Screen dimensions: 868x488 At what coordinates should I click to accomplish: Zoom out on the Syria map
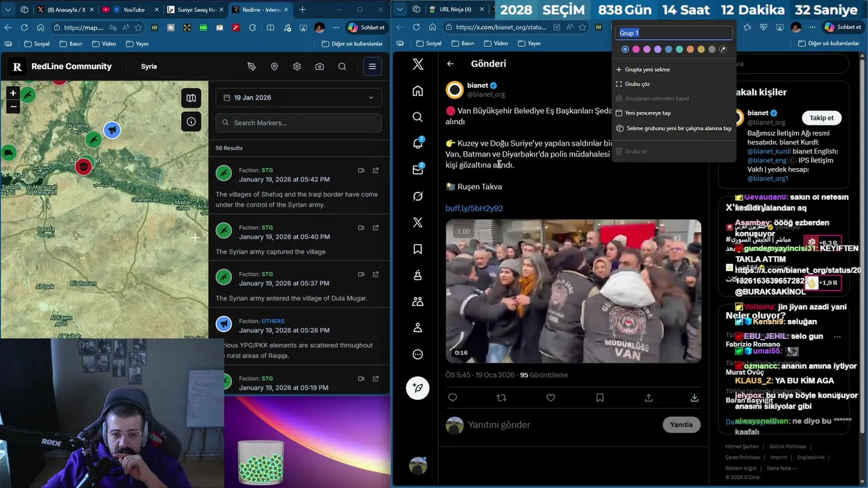[12, 106]
